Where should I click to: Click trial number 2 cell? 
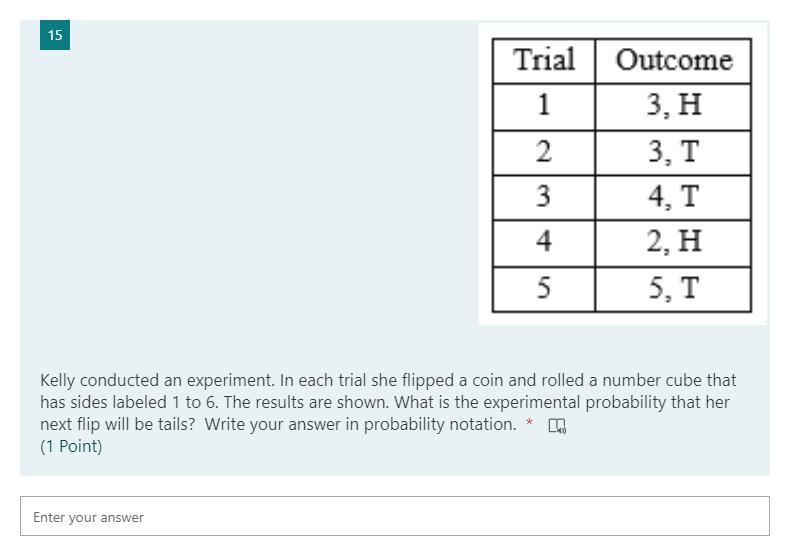point(544,152)
